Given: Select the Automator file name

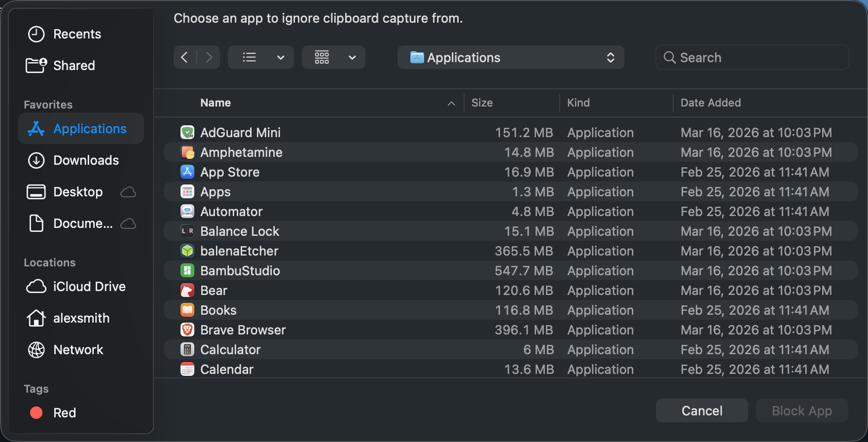Looking at the screenshot, I should (231, 211).
